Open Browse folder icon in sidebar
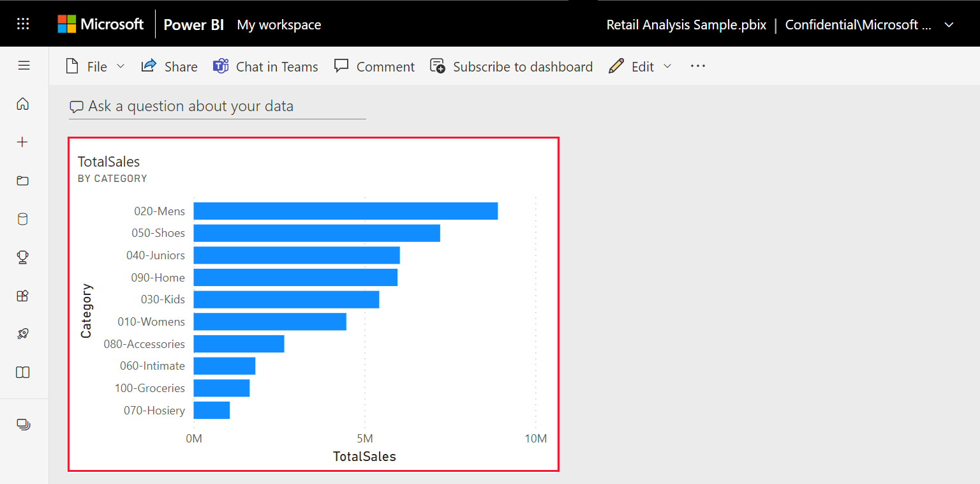980x484 pixels. pos(23,181)
